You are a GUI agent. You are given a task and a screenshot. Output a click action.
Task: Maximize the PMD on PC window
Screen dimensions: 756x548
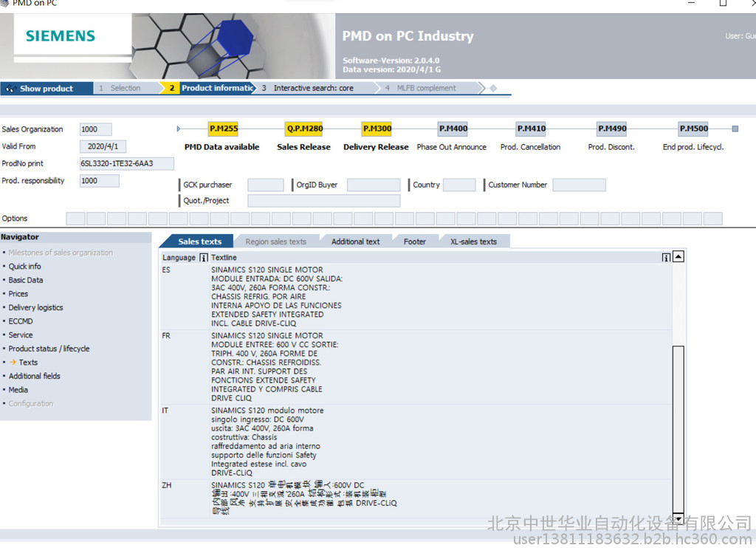coord(723,3)
